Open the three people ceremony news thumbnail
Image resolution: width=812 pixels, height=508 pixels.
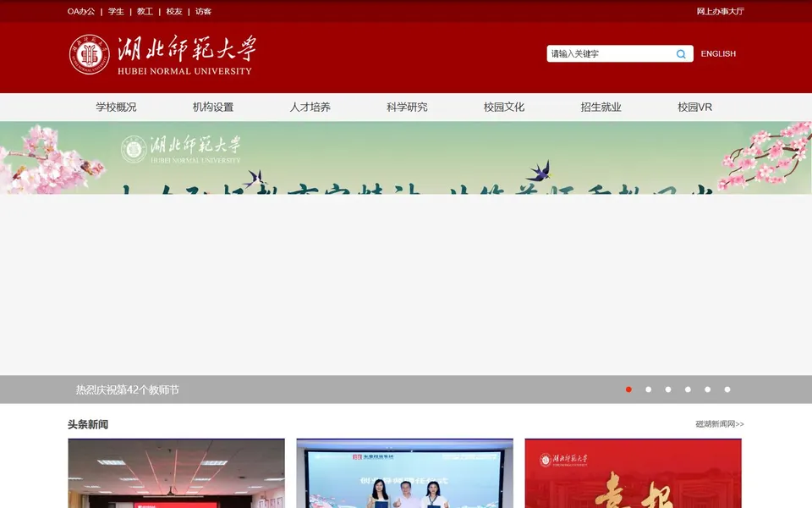[x=404, y=473]
